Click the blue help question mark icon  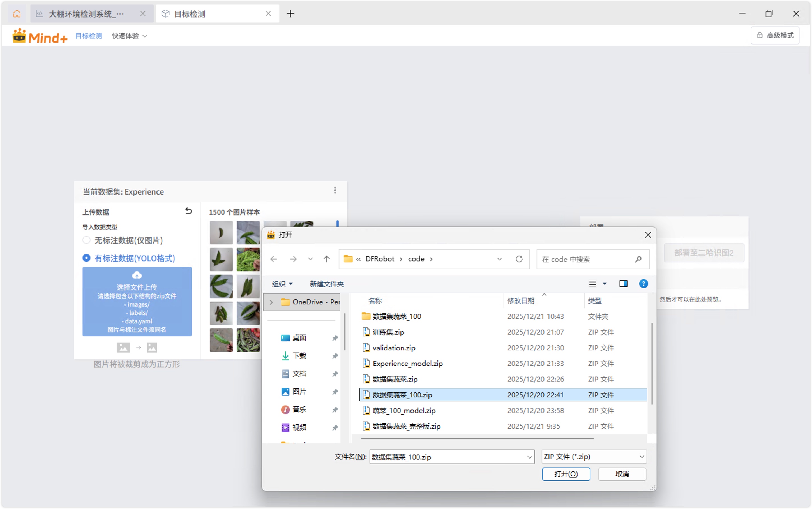pos(643,284)
